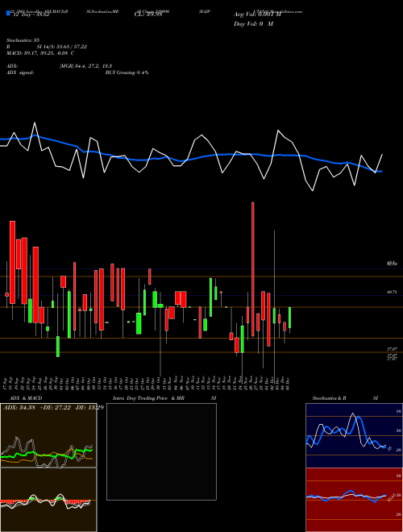403x532 pixels.
Task: Click the 'Stochastics & R' panel title
Action: coord(330,398)
